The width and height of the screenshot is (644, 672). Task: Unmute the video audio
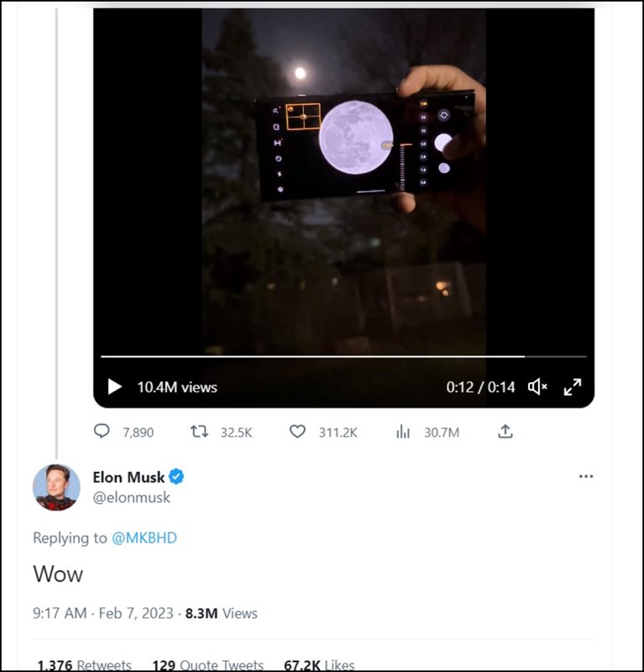(537, 387)
